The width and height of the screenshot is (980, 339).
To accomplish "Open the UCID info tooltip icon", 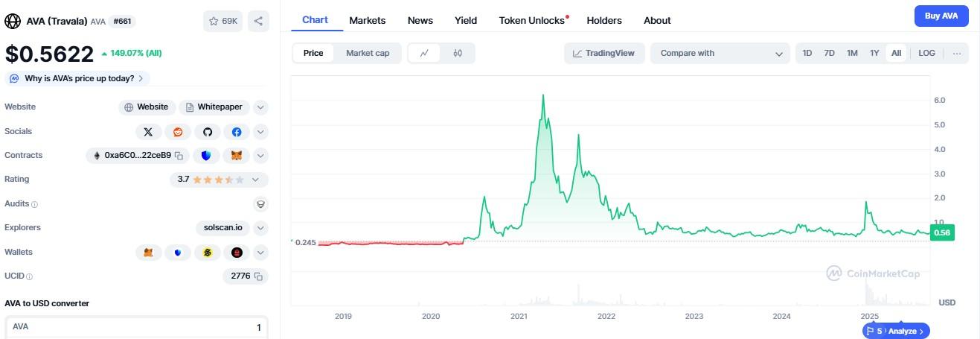I will click(30, 276).
